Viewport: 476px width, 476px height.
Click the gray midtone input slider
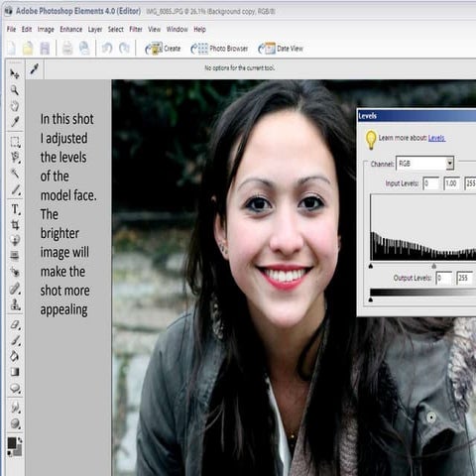pos(433,266)
